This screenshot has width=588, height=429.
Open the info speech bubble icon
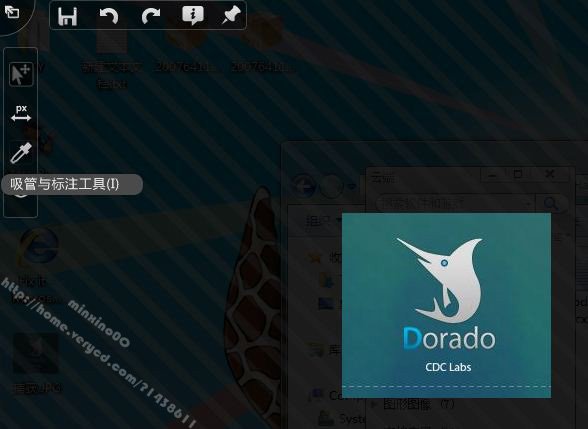[x=193, y=16]
